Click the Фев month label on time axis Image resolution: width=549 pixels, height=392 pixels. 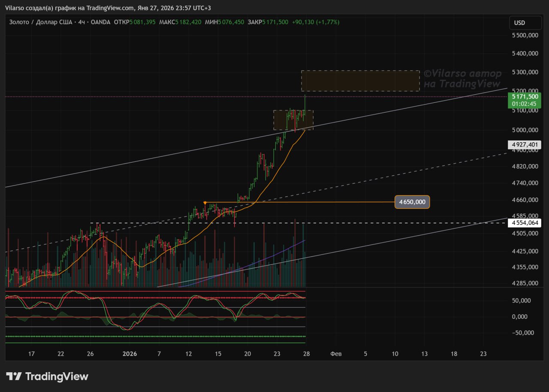(336, 354)
